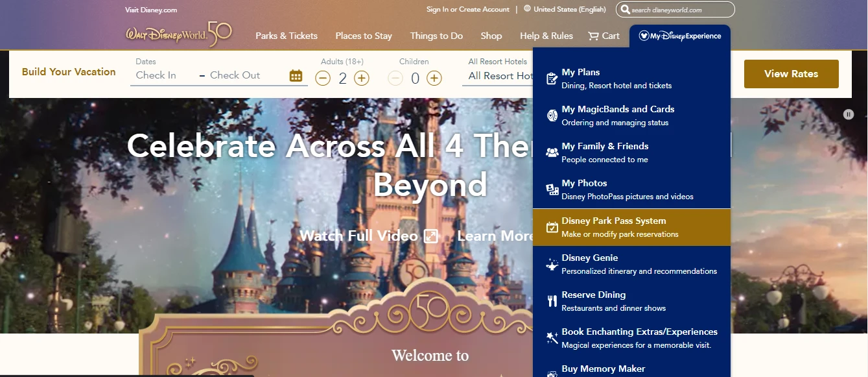Click the Mickey icon in My Disney Experience
The width and height of the screenshot is (868, 377).
pyautogui.click(x=644, y=36)
